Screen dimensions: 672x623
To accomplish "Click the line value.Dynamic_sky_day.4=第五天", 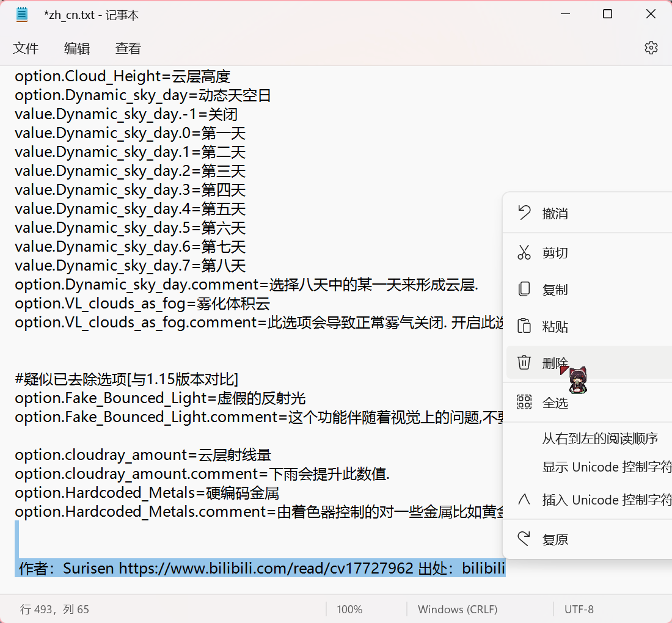I will 130,209.
